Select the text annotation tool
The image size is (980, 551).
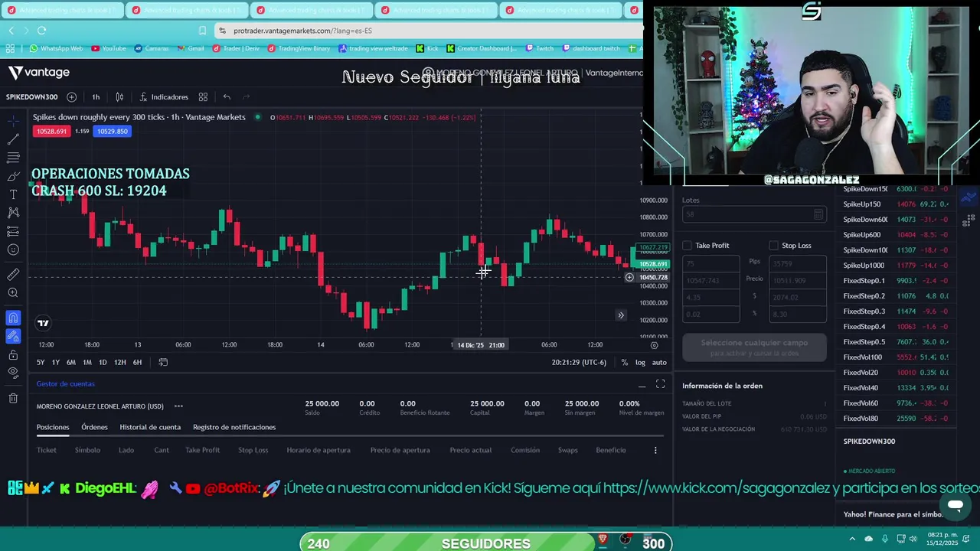[13, 194]
